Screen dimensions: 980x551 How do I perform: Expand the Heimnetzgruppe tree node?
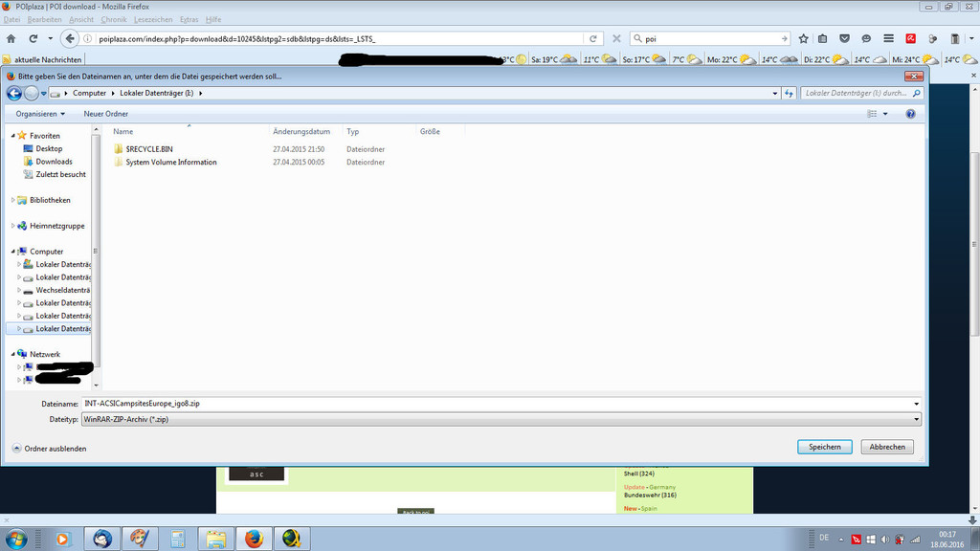[13, 226]
